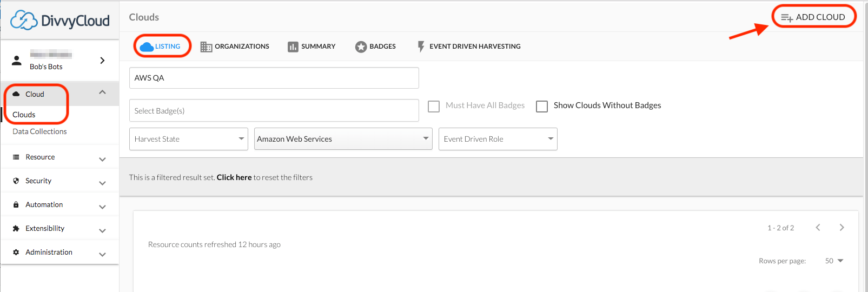Open the Cloud menu label
Viewport: 868px width, 292px height.
point(35,94)
